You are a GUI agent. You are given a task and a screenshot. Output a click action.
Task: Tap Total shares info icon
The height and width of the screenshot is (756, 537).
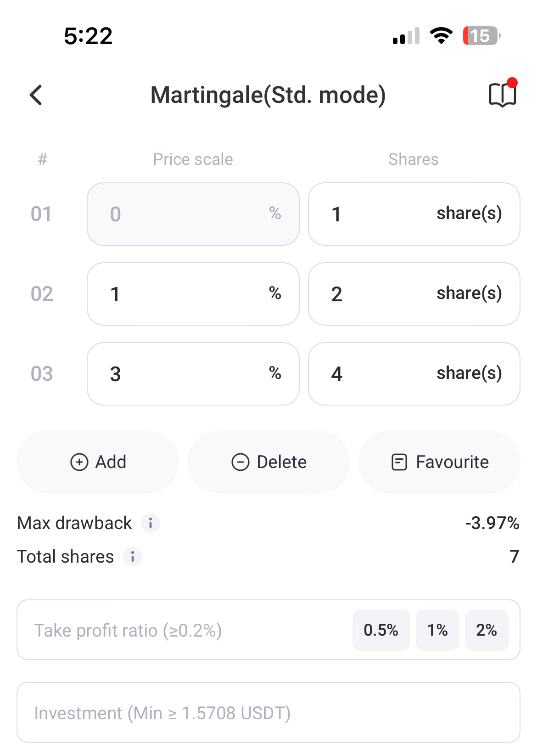[x=133, y=557]
